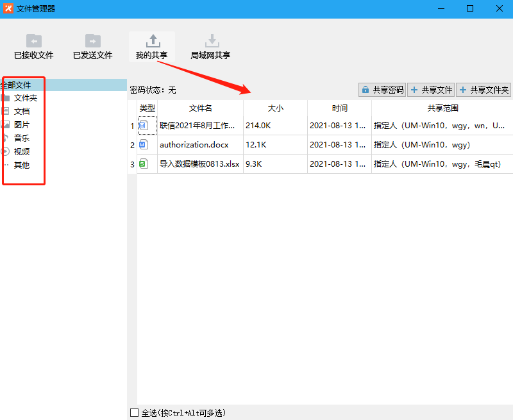Click the xlsx icon for 导入数据模板0813
Screen dimensions: 513x420
point(144,164)
